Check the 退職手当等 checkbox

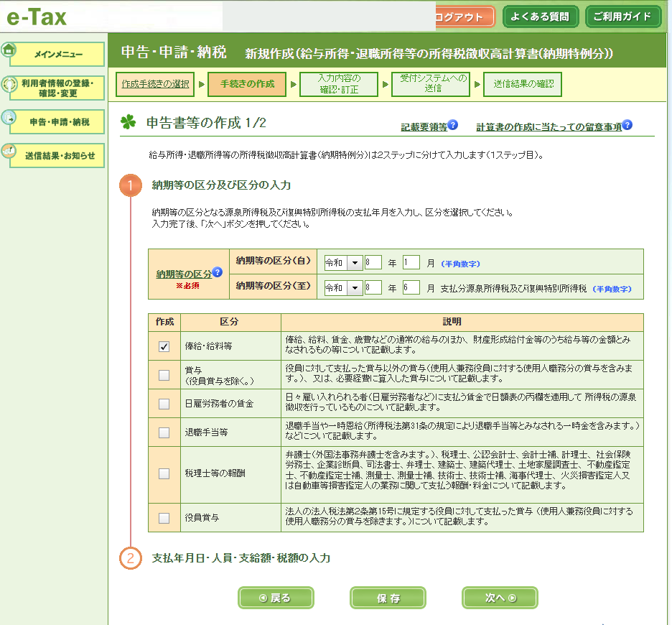164,432
